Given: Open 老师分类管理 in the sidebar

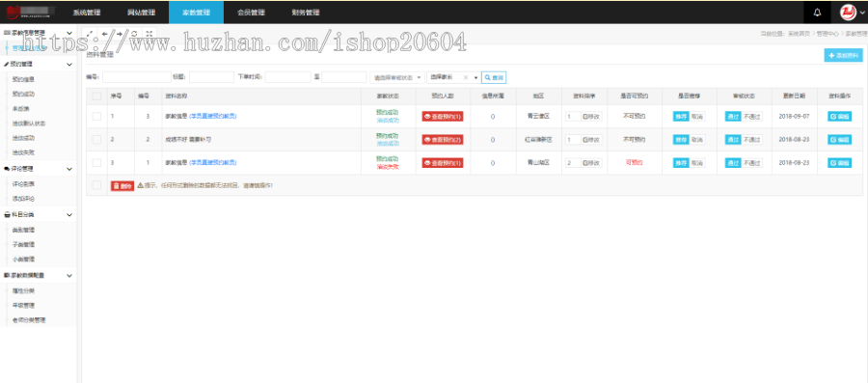Looking at the screenshot, I should [x=29, y=320].
